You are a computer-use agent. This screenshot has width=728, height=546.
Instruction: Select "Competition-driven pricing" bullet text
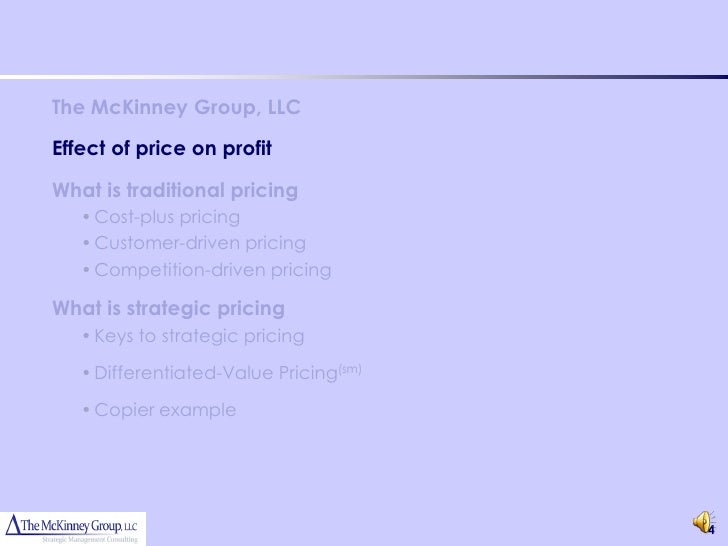213,270
